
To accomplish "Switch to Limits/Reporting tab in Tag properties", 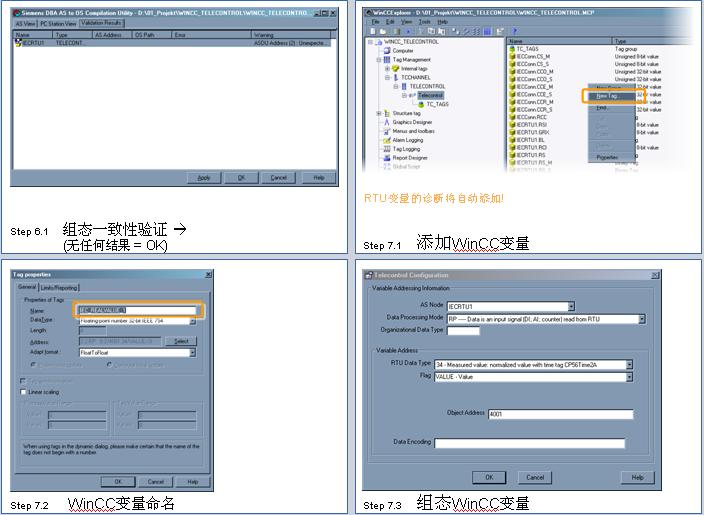I will coord(59,287).
